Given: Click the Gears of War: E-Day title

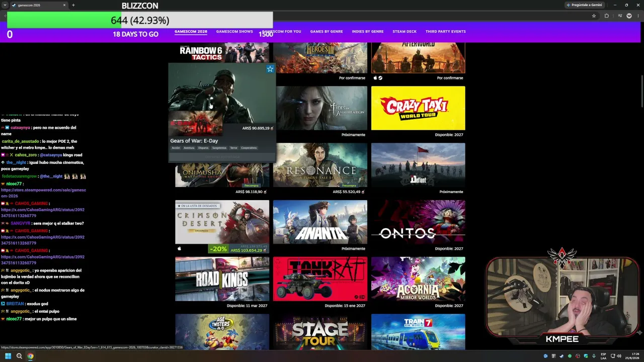Looking at the screenshot, I should tap(194, 141).
